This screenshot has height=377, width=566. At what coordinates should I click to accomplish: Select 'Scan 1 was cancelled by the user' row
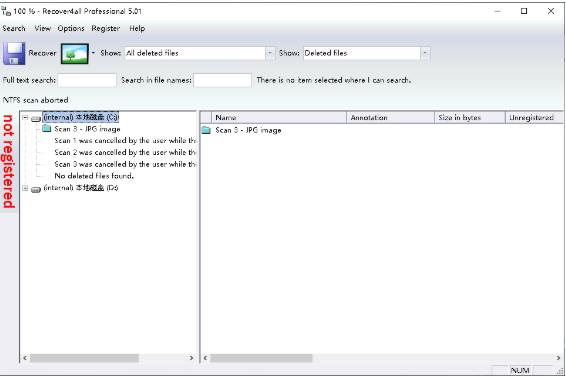(125, 140)
